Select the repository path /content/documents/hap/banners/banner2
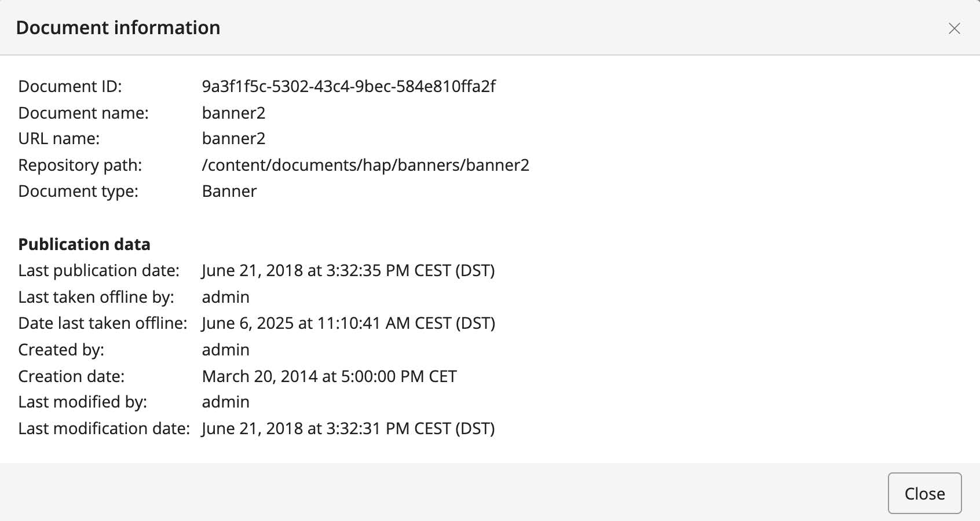The width and height of the screenshot is (980, 521). (365, 165)
